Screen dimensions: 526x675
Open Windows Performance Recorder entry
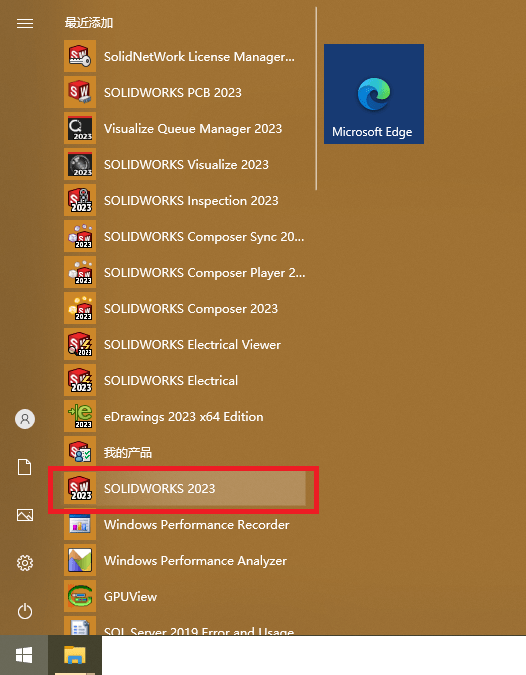click(185, 524)
